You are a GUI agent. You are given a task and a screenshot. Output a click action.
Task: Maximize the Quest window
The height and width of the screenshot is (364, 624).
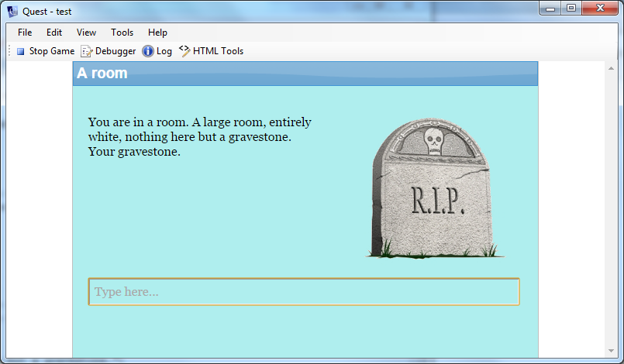[x=572, y=9]
